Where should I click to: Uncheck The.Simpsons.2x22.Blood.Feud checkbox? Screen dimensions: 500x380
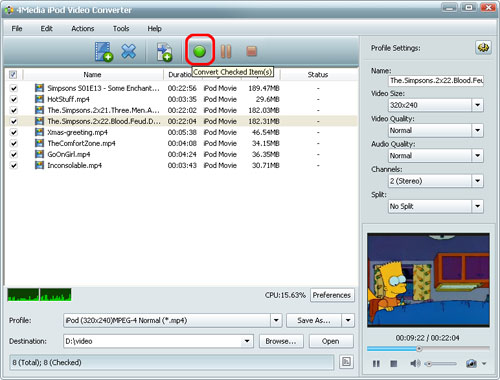14,121
